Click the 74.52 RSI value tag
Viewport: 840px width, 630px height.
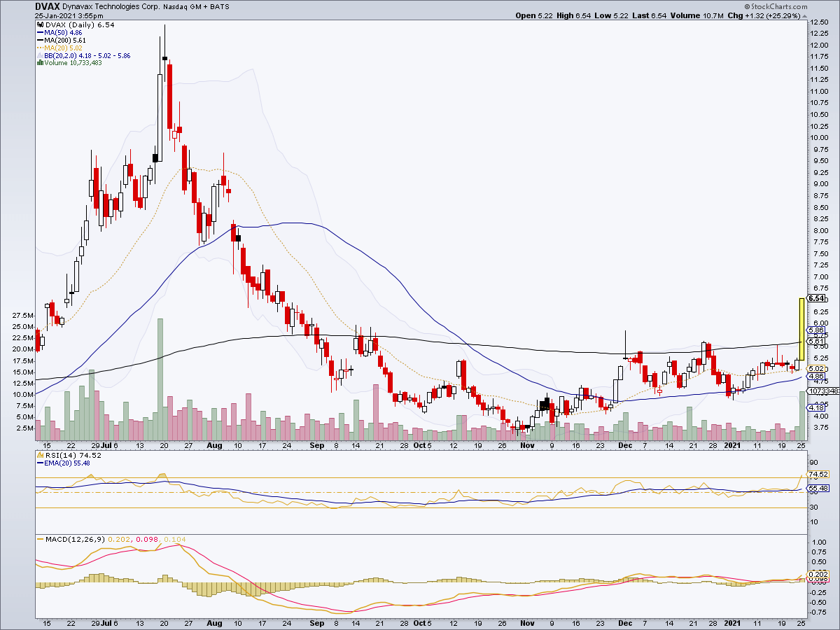coord(818,474)
